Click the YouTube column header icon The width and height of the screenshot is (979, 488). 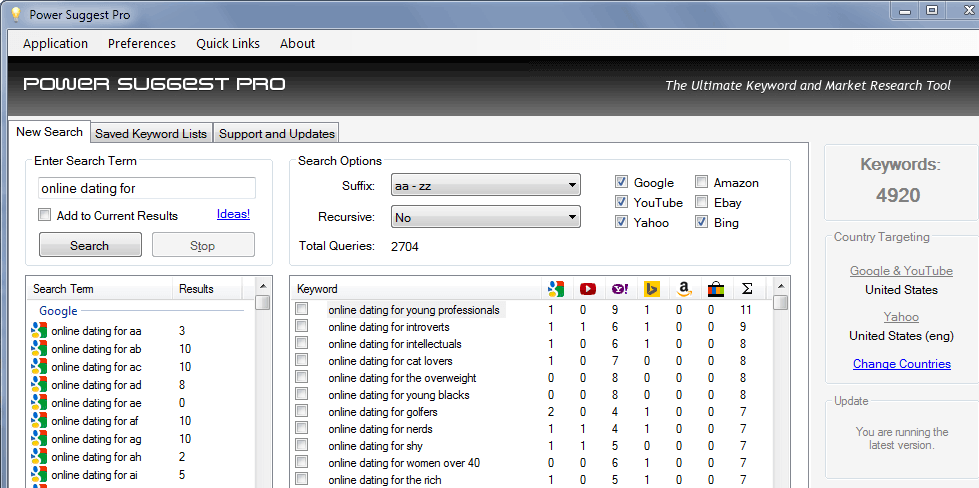pos(588,289)
